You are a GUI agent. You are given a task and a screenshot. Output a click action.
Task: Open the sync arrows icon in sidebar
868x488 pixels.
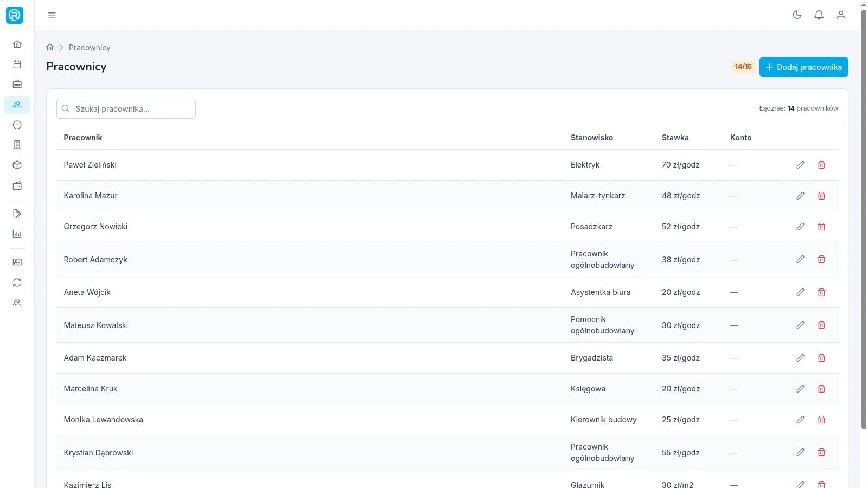point(17,282)
